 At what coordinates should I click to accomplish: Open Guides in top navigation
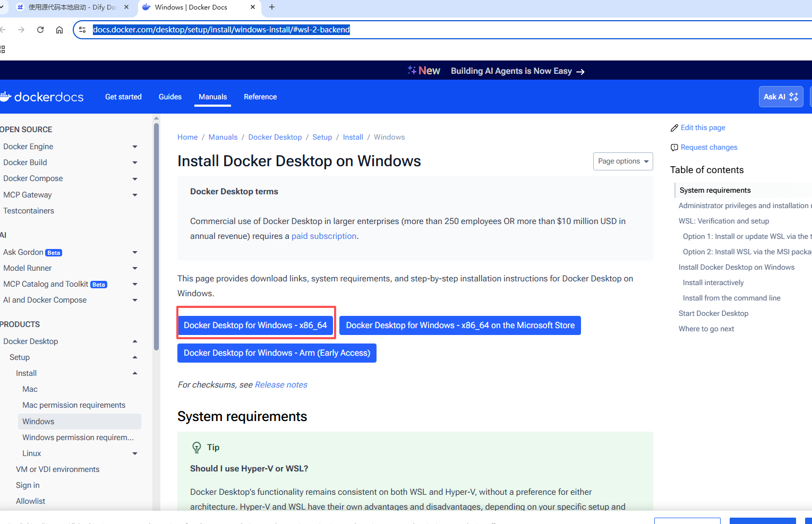click(170, 97)
